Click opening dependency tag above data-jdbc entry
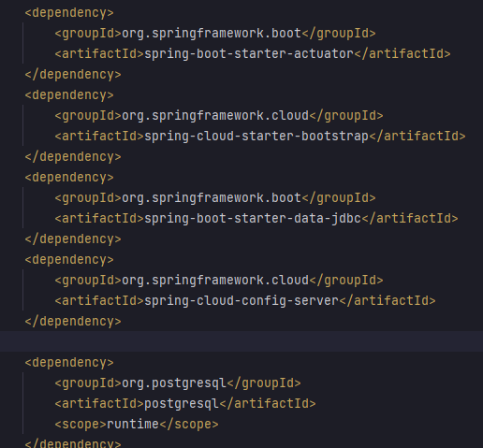Image resolution: width=483 pixels, height=448 pixels. (x=69, y=178)
